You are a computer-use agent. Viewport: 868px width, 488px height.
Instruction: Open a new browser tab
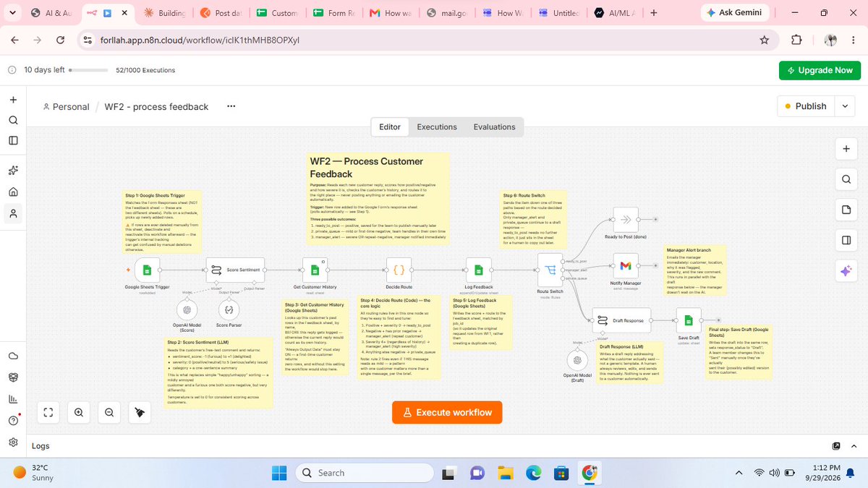pos(654,13)
